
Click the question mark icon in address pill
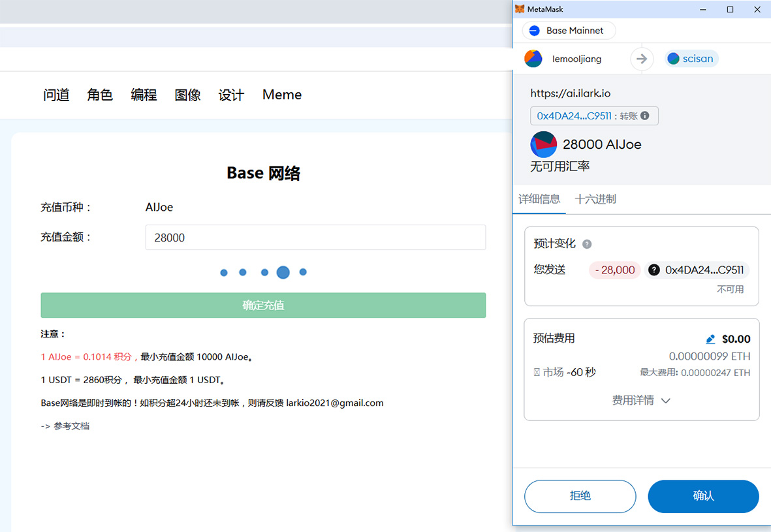click(x=653, y=270)
